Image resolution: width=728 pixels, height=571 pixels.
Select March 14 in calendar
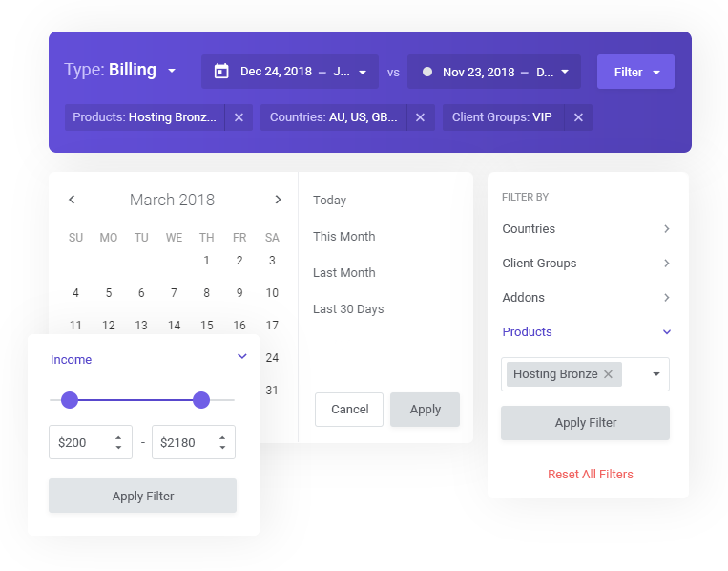click(x=174, y=326)
